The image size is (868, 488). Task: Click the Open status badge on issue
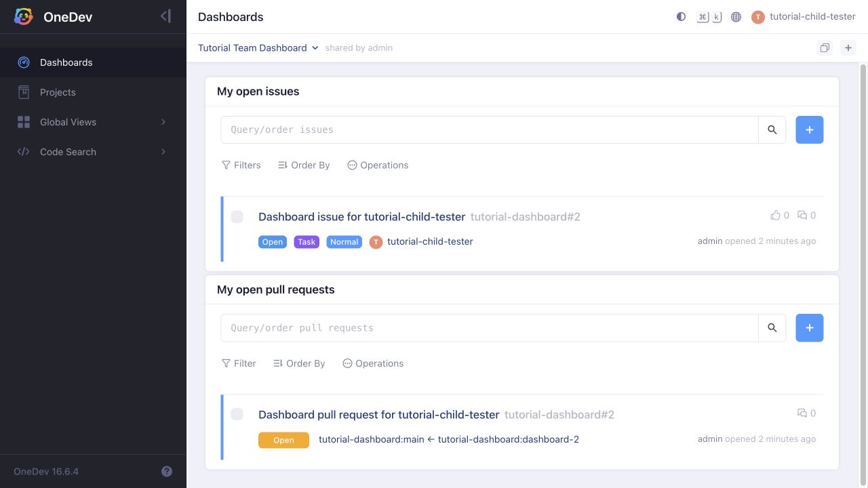tap(273, 242)
